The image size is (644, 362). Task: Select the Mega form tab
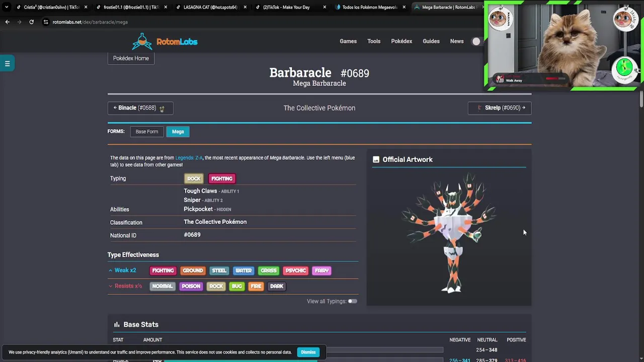(178, 132)
